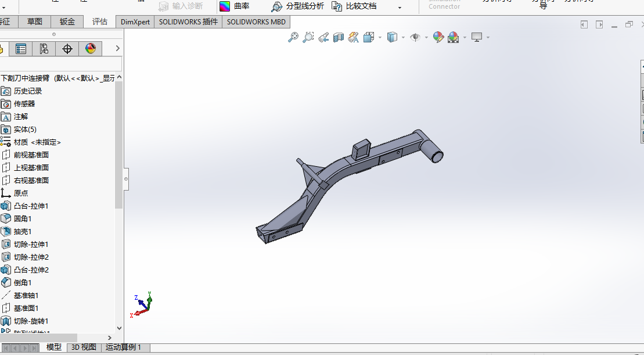This screenshot has width=644, height=355.
Task: Open the PropertyManager tab icon
Action: point(20,49)
